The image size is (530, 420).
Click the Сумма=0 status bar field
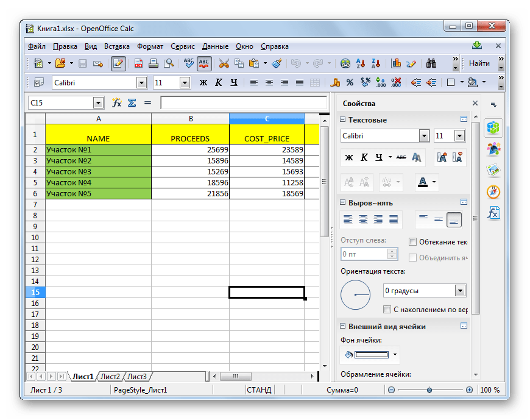point(342,390)
